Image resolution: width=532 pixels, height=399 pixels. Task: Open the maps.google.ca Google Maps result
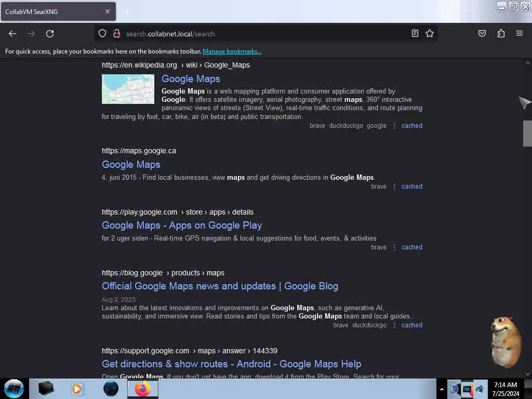[x=131, y=165]
